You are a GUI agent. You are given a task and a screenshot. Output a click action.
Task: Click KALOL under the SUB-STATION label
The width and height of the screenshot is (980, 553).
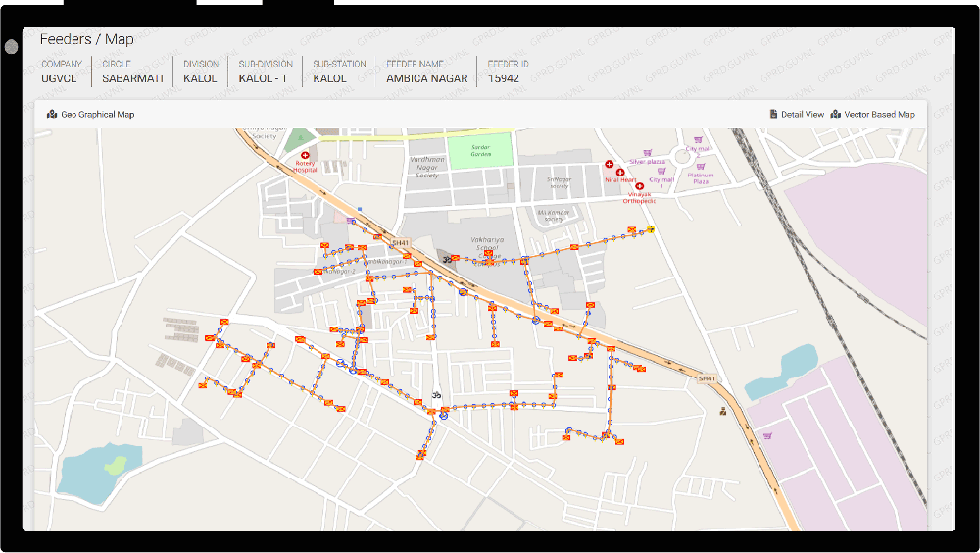point(329,78)
